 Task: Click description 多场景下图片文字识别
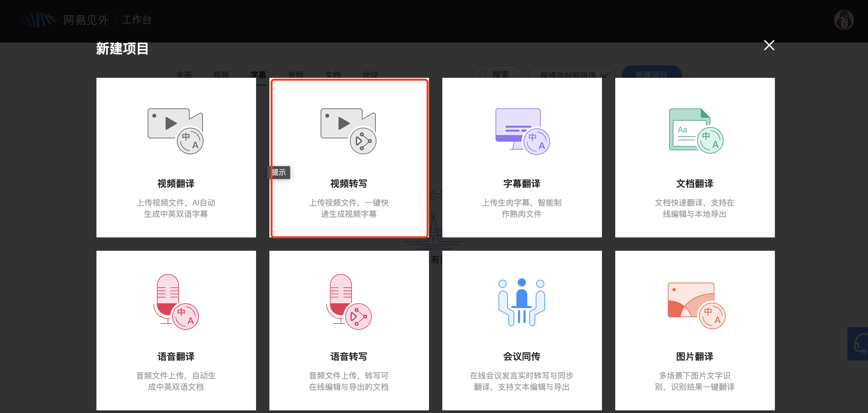pos(694,381)
